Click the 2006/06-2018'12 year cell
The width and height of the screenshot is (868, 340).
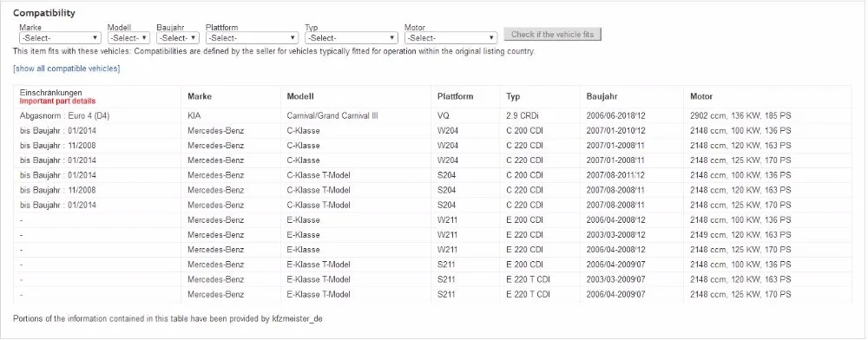pos(616,116)
